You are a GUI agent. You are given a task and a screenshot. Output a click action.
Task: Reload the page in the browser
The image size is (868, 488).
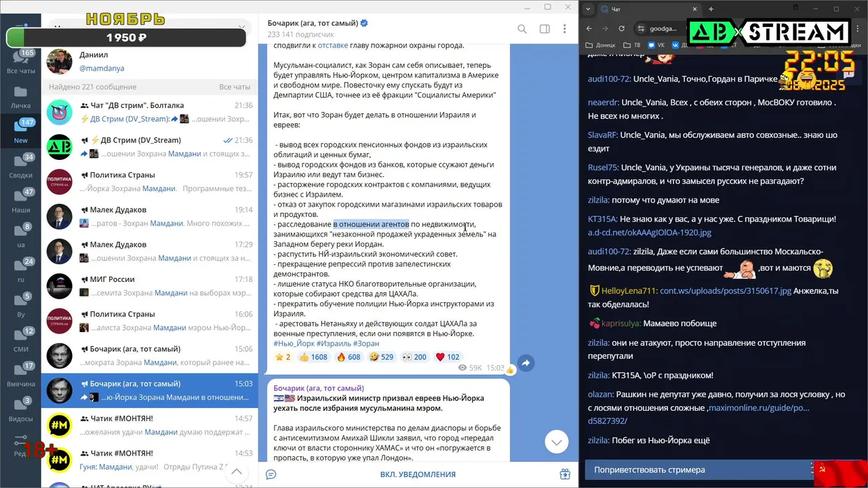tap(621, 28)
